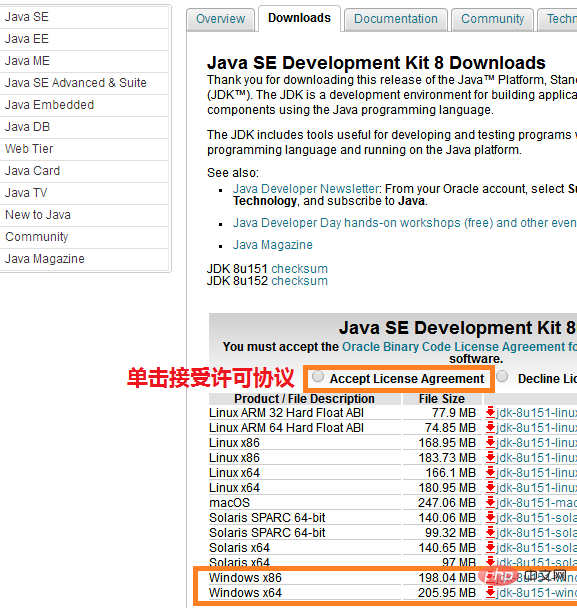Open Java SE in the sidebar
This screenshot has height=608, width=577.
coord(84,17)
